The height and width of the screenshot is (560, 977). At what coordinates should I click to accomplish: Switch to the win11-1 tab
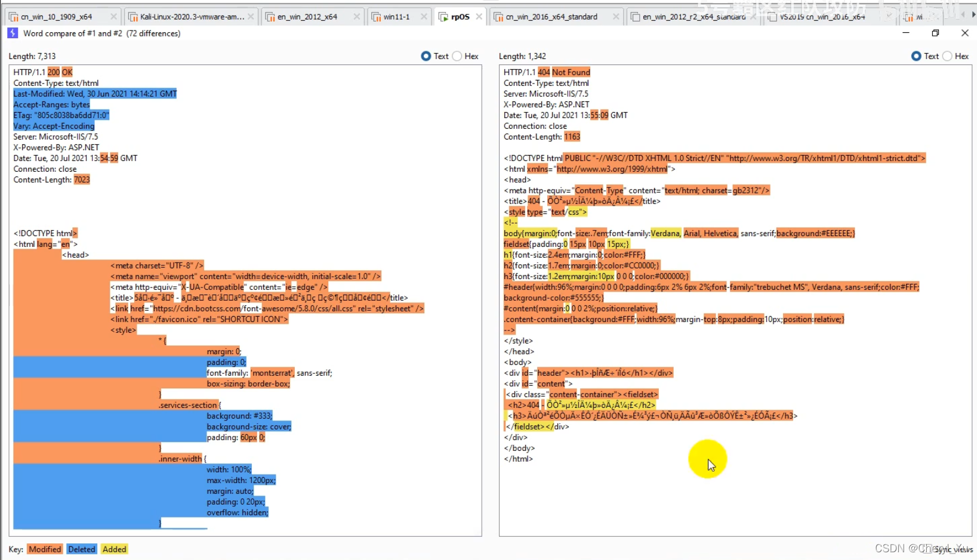tap(396, 17)
